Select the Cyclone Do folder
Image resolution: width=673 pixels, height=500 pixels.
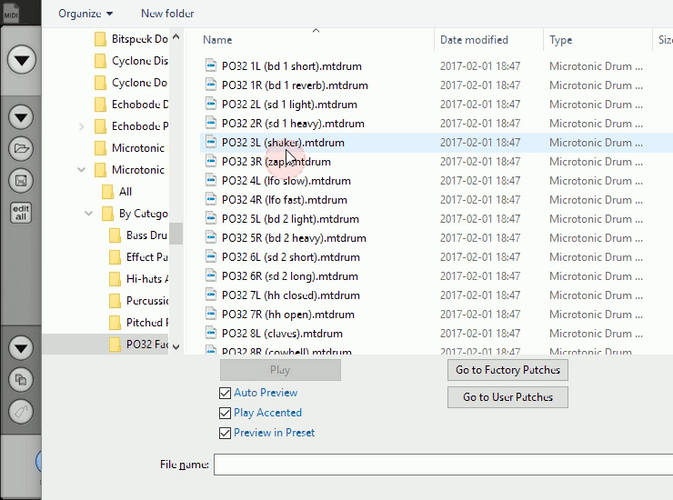coord(131,82)
